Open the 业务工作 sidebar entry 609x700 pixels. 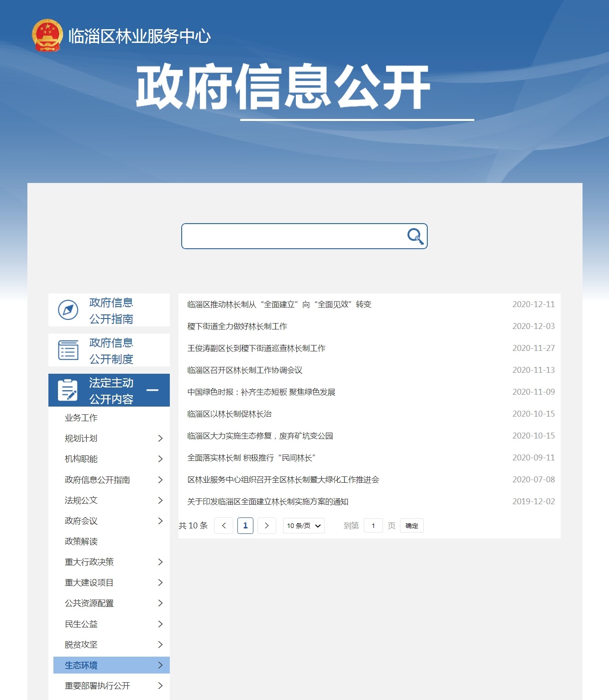click(x=81, y=418)
